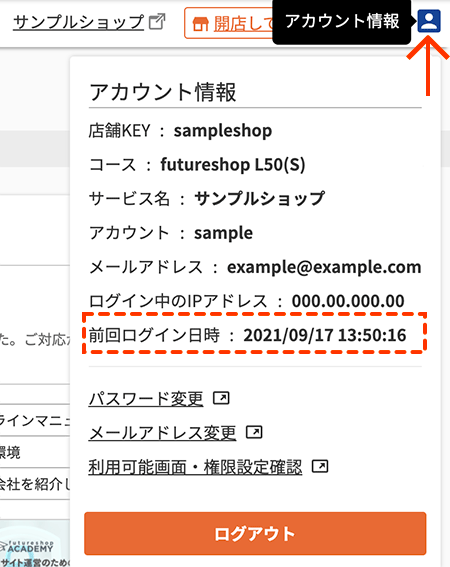The image size is (450, 567).
Task: Click the blue account user icon
Action: coord(429,21)
